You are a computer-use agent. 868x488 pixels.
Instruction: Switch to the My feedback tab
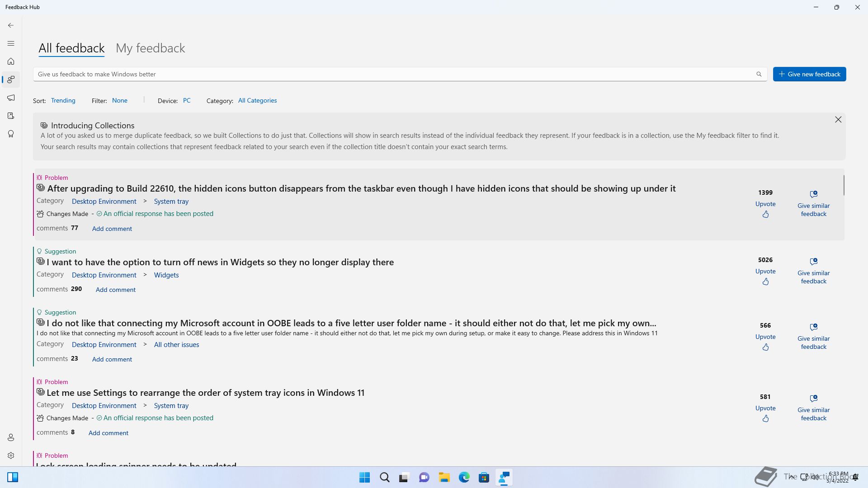pyautogui.click(x=151, y=48)
